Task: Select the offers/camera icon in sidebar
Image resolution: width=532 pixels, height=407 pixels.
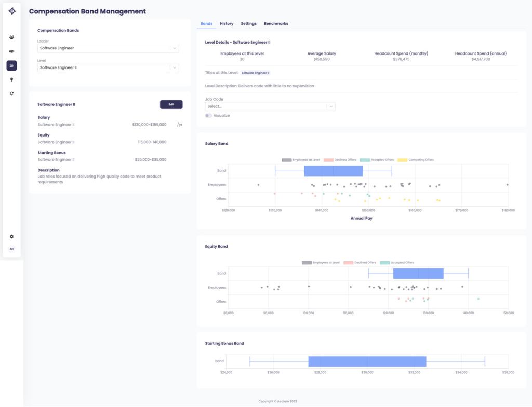Action: point(11,51)
